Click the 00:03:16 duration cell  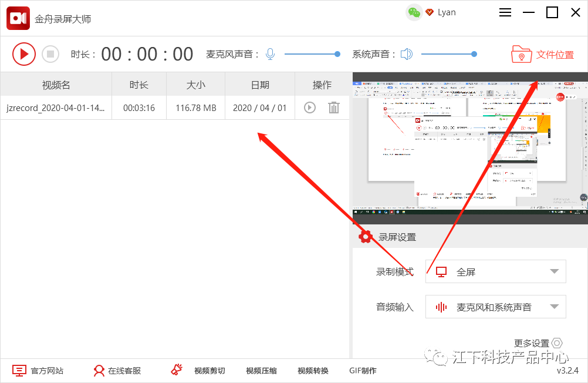[x=139, y=107]
